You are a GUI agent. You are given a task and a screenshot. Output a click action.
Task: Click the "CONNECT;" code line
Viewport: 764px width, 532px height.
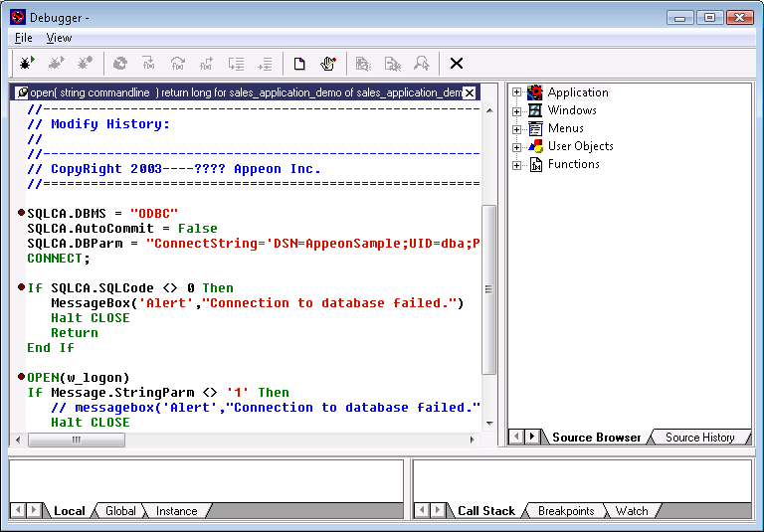(59, 259)
